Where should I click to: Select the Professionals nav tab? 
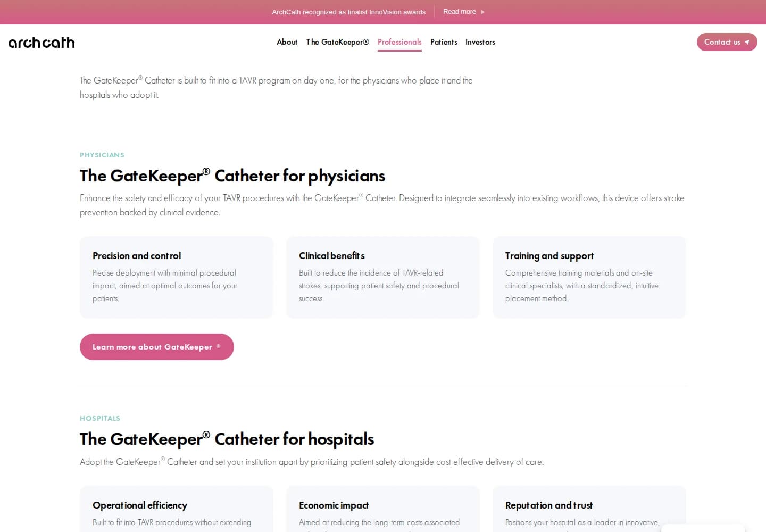(x=399, y=42)
